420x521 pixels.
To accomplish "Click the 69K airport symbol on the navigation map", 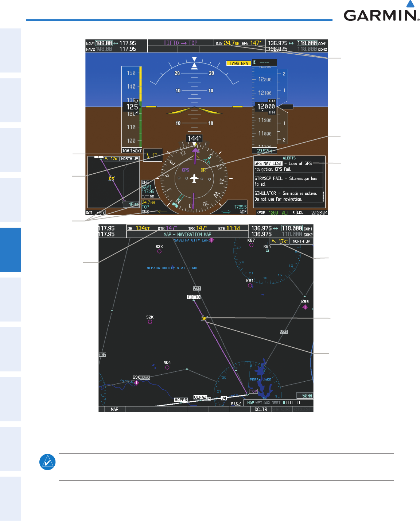I will (136, 382).
